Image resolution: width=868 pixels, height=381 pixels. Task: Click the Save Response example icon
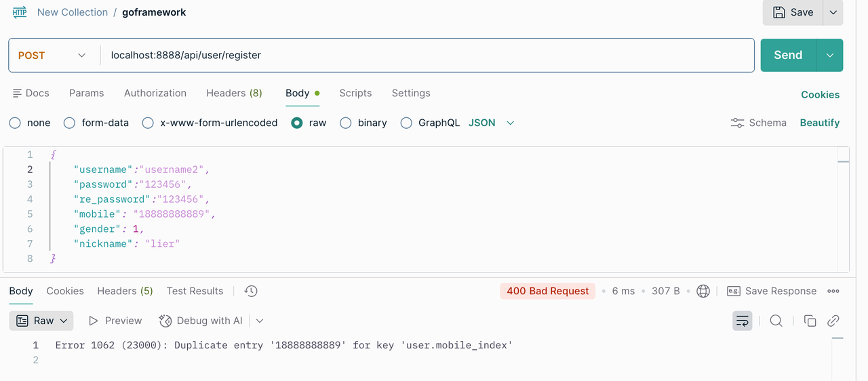733,291
